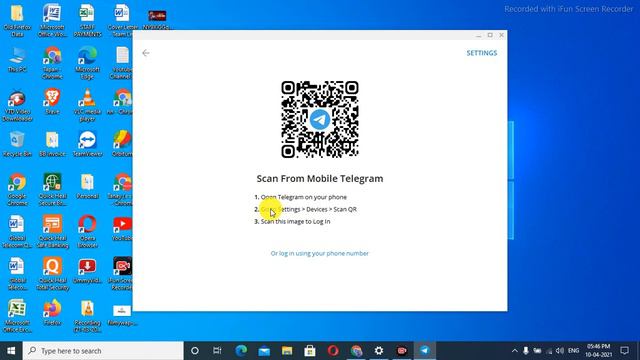Select the Recycle Bin icon
Screen dimensions: 640x360
17,144
